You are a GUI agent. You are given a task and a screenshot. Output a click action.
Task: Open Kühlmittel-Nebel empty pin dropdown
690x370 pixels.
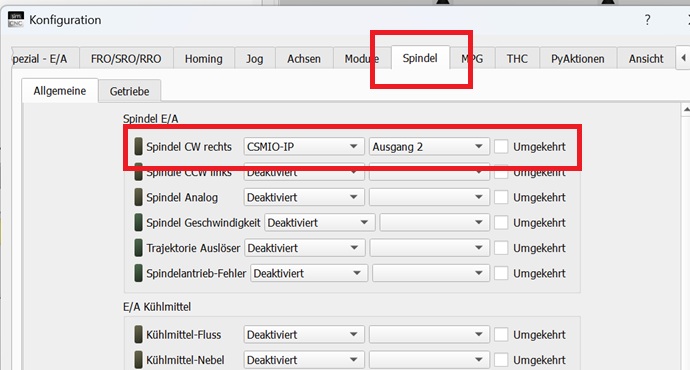[x=429, y=360]
